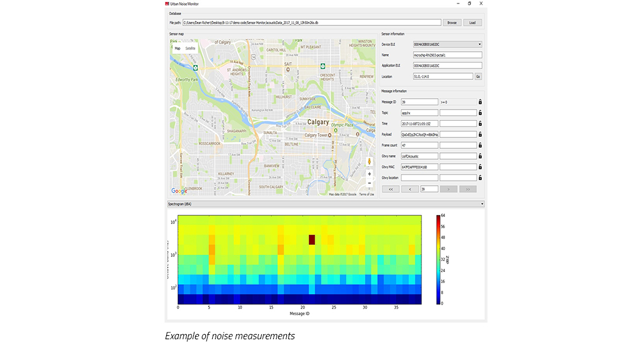The image size is (644, 345).
Task: Click the Browse button for database file
Action: click(452, 22)
